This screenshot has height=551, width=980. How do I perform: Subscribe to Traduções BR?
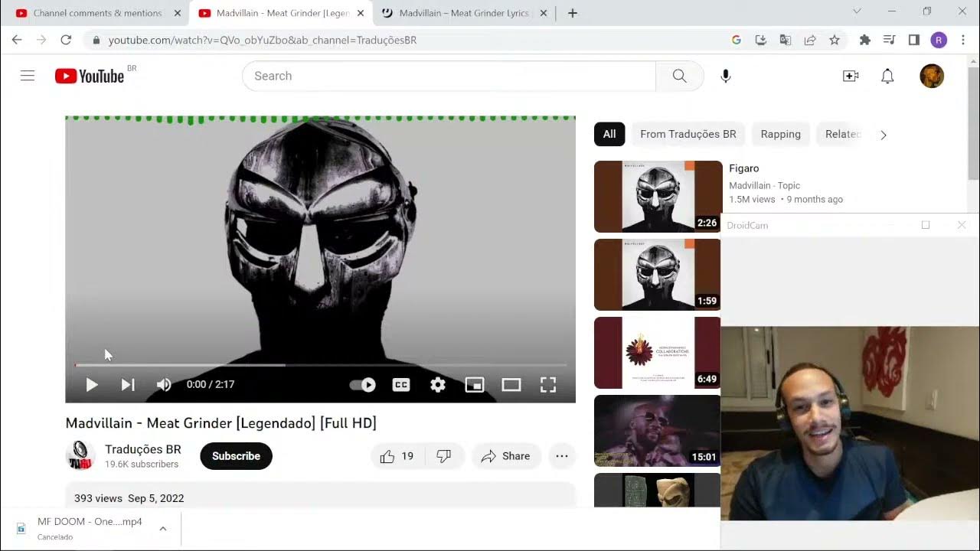[236, 456]
